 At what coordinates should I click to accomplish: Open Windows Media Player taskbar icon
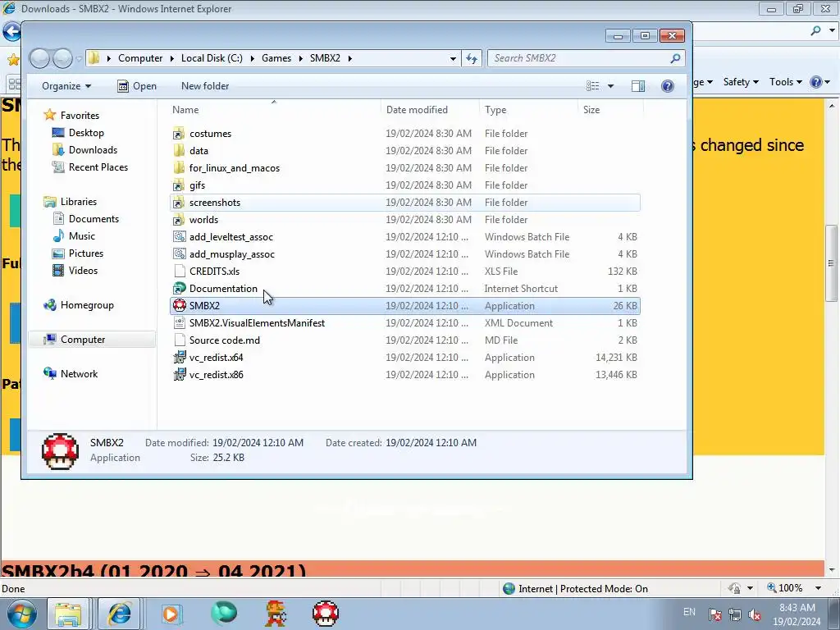171,614
